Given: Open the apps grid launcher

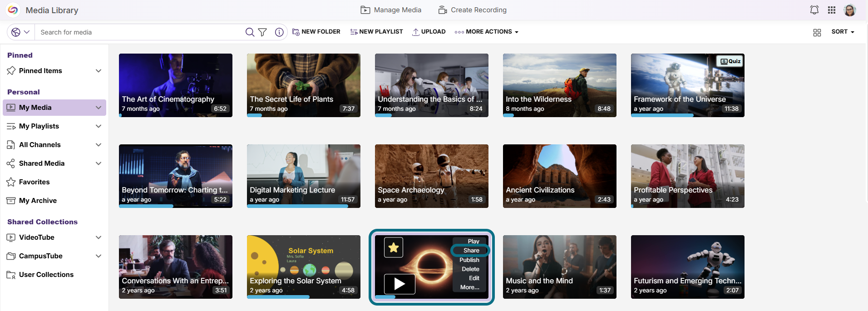Looking at the screenshot, I should tap(832, 10).
